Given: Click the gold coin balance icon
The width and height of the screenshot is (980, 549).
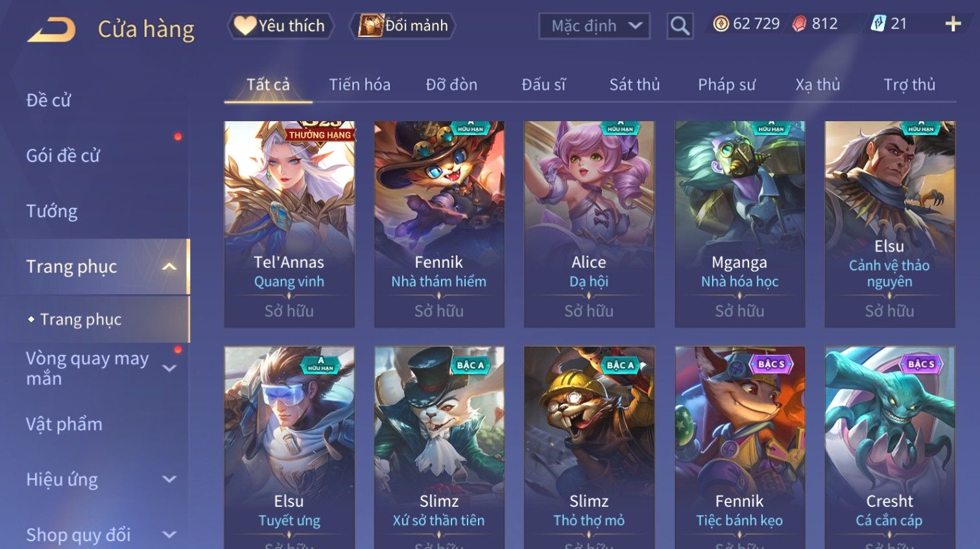Looking at the screenshot, I should click(x=721, y=24).
